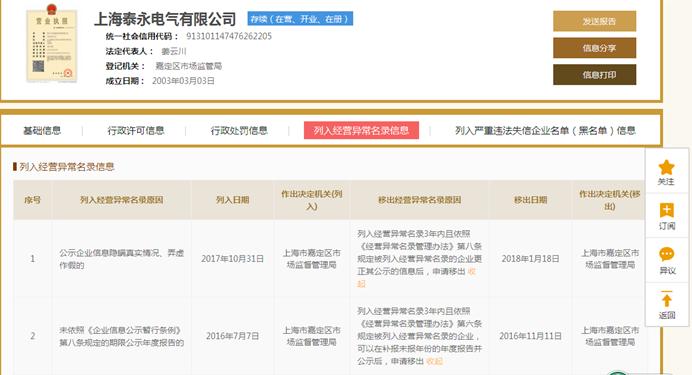
Task: Click the 列入经营异常名录原因 column header
Action: click(121, 200)
